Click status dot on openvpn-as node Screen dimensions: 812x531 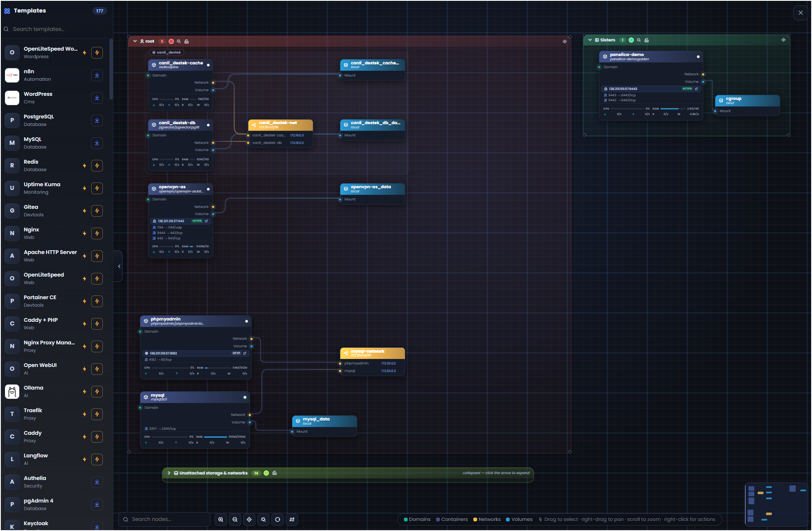(208, 189)
